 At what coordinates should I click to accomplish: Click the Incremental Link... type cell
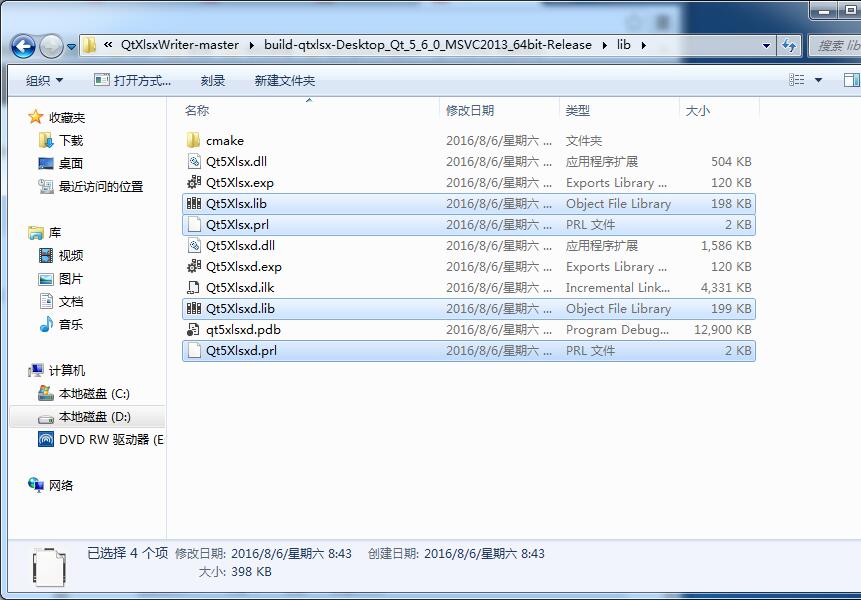pos(618,288)
